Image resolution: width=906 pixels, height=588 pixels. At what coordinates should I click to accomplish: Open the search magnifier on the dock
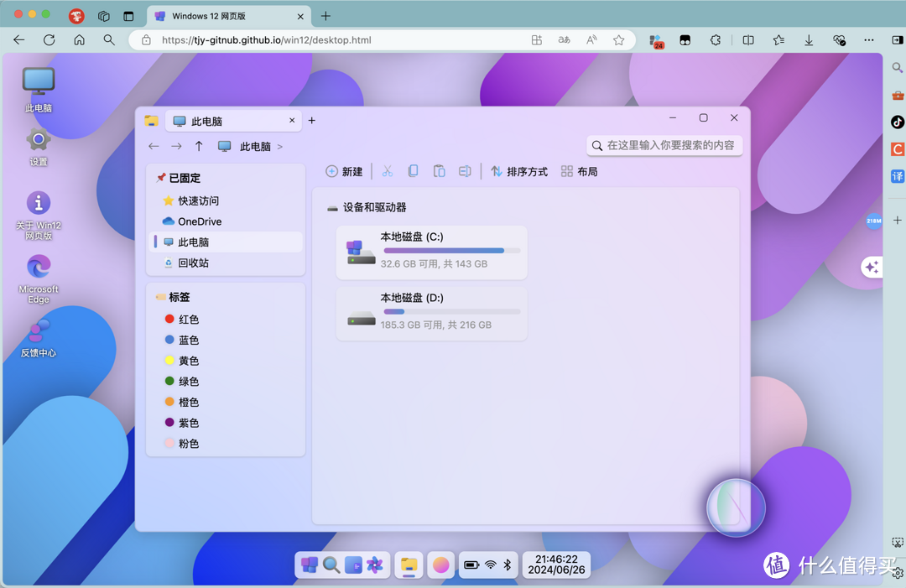point(331,565)
